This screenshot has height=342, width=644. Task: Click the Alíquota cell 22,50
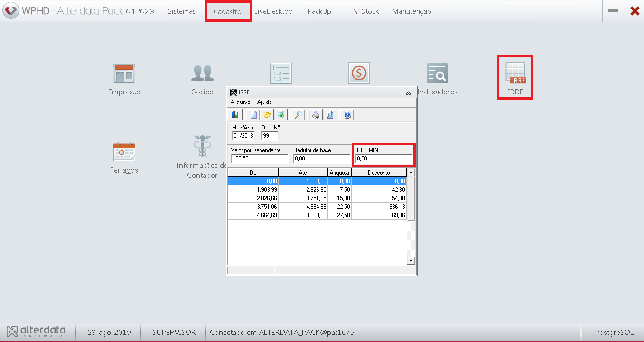(x=339, y=206)
